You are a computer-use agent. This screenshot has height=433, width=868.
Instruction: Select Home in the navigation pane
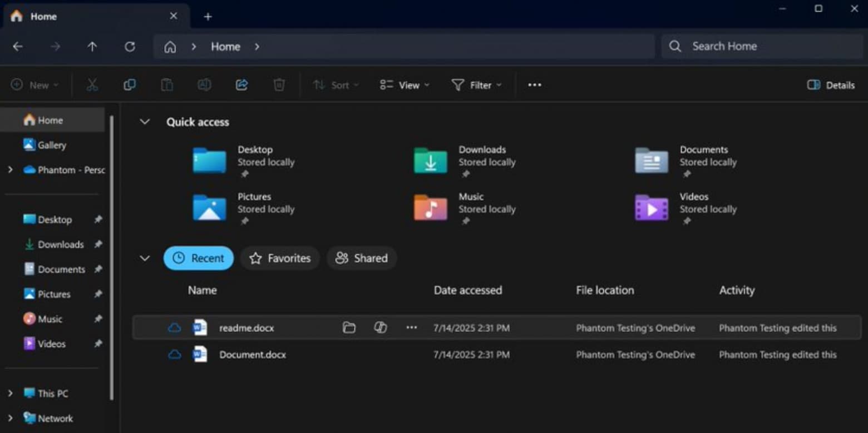(52, 120)
